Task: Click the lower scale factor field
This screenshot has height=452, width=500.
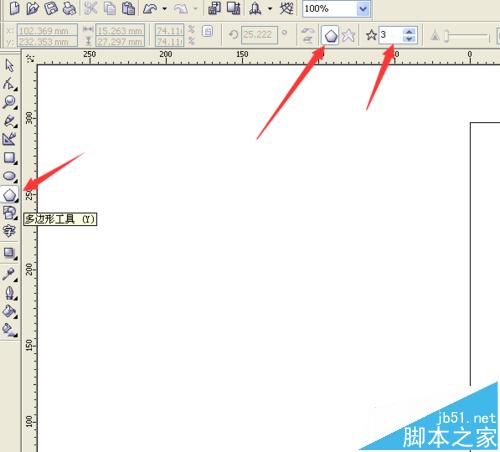Action: (170, 42)
